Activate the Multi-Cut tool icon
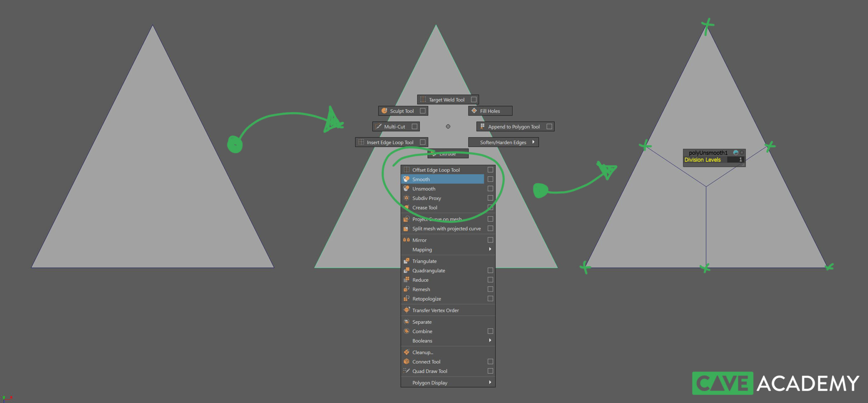This screenshot has height=403, width=868. [x=378, y=126]
